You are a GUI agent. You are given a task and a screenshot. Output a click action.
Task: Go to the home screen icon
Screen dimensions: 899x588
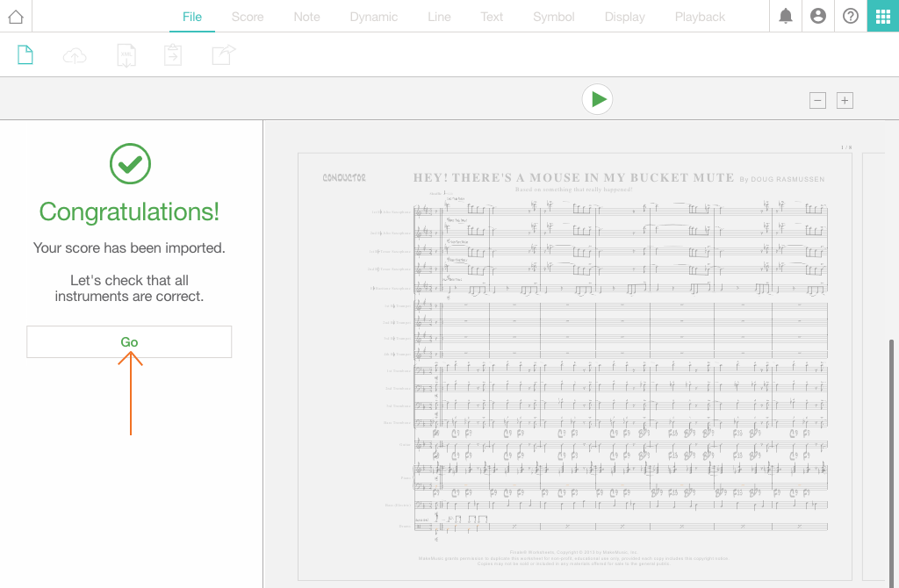coord(16,17)
